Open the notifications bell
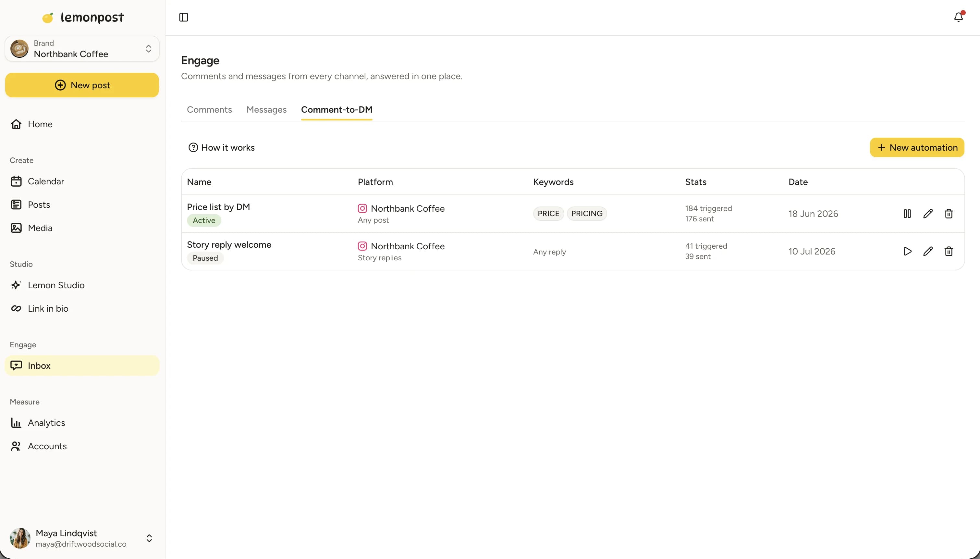Screen dimensions: 980x559 (x=959, y=17)
